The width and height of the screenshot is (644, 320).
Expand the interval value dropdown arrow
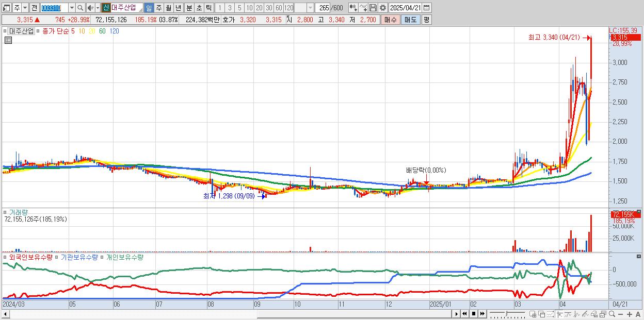310,8
